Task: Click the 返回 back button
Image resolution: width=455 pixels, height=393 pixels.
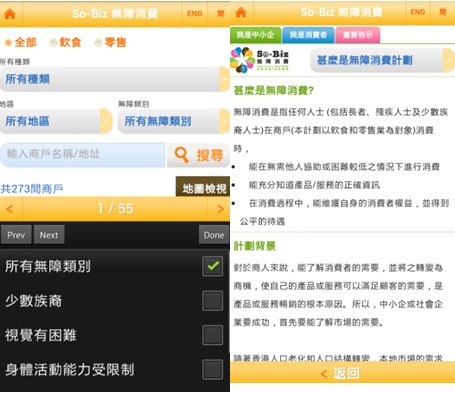Action: 342,373
